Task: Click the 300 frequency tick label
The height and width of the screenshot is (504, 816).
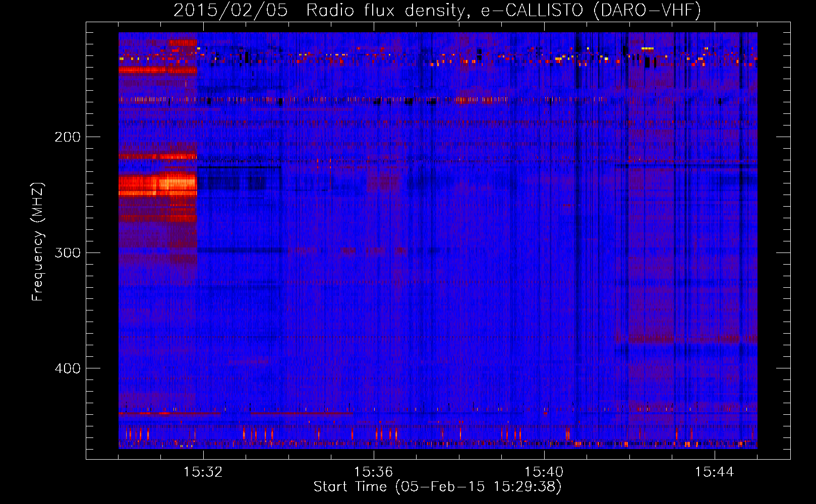Action: tap(68, 253)
